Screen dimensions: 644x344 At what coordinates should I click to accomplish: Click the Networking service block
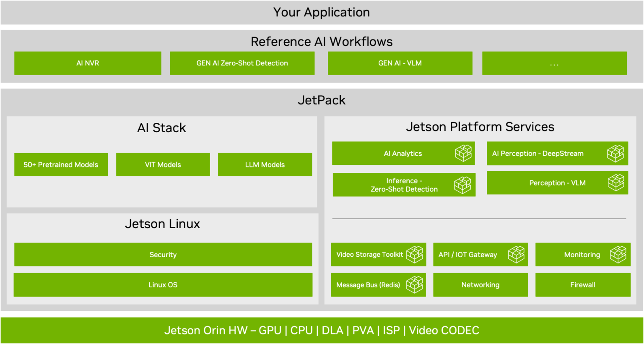point(480,285)
